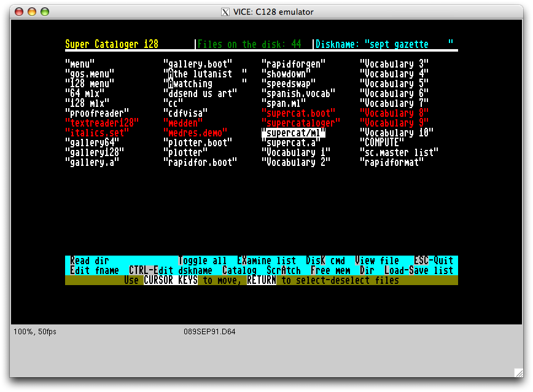Click the window resize grip

(518, 371)
